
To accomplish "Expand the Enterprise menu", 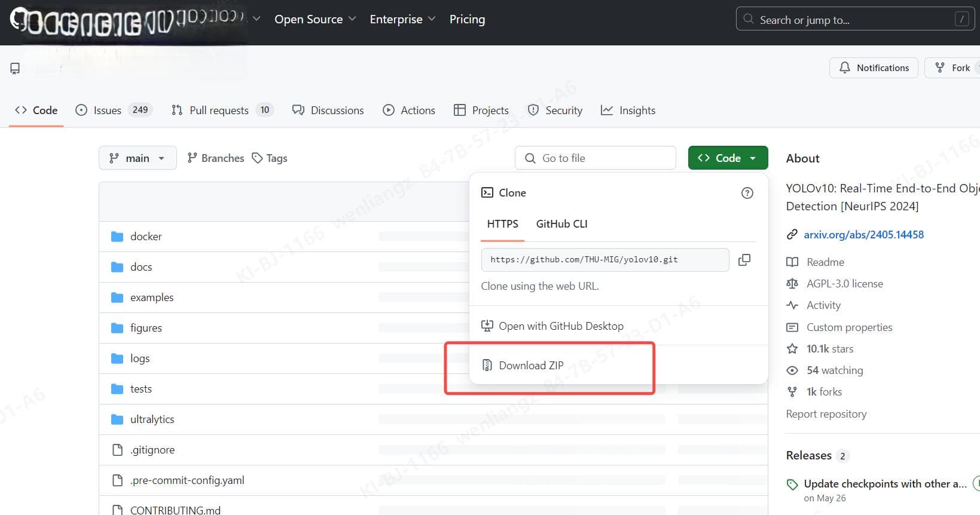I will coord(402,19).
